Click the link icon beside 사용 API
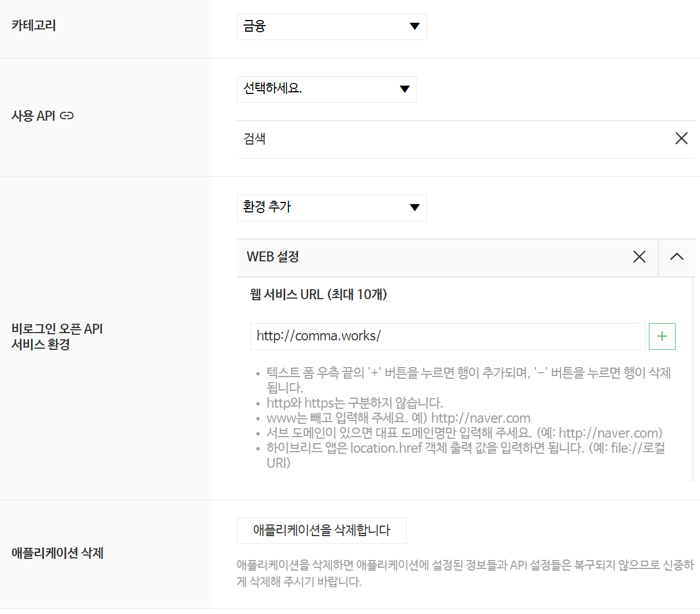 coord(67,116)
